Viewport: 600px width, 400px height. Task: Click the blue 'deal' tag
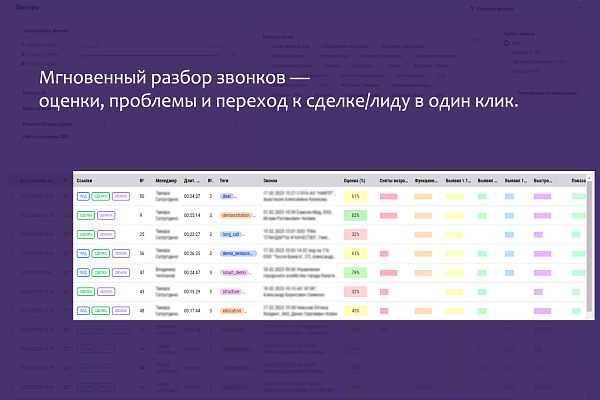click(227, 196)
